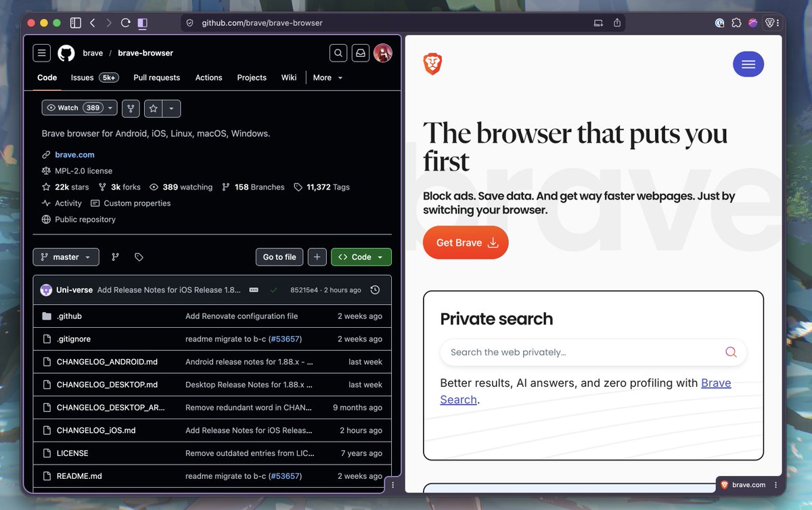Toggle the split view icon in toolbar

[142, 23]
